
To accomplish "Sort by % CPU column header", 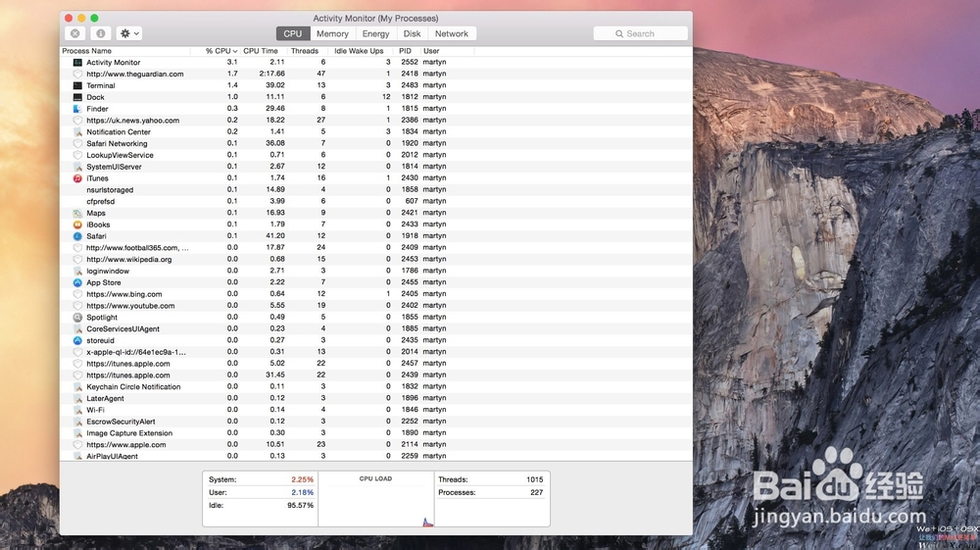I will (220, 51).
